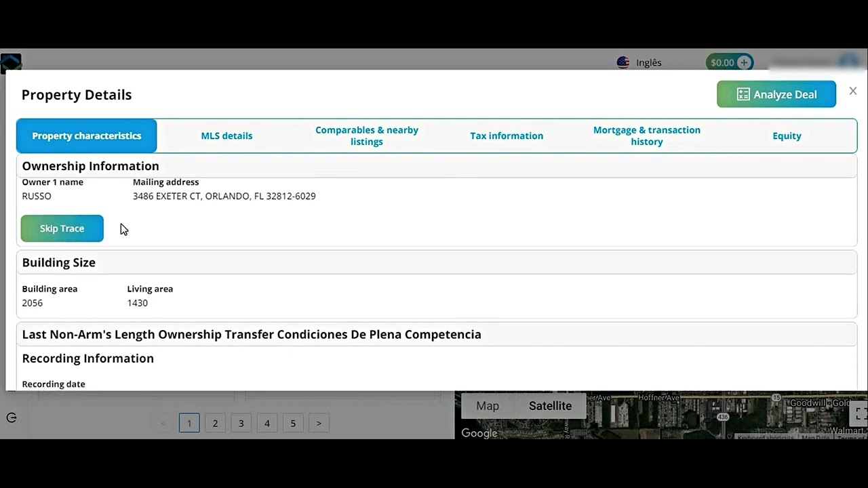This screenshot has height=488, width=868.
Task: Click the house logo icon
Action: [x=11, y=63]
